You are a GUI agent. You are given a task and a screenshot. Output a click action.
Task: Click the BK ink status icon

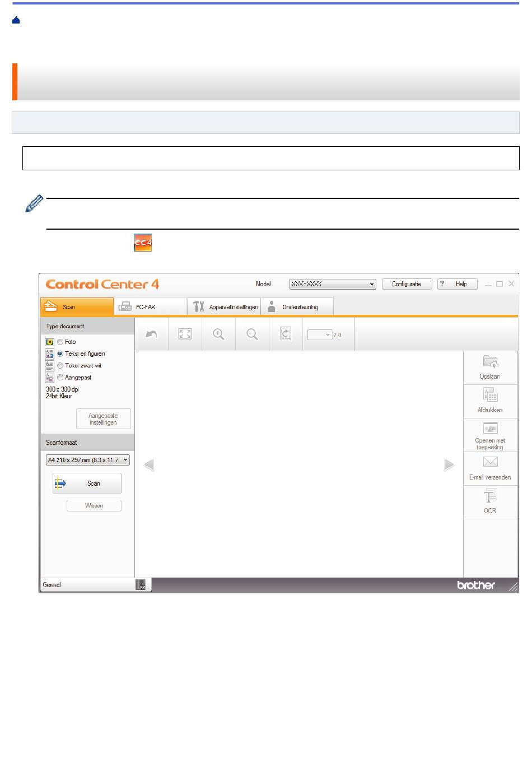pos(141,585)
